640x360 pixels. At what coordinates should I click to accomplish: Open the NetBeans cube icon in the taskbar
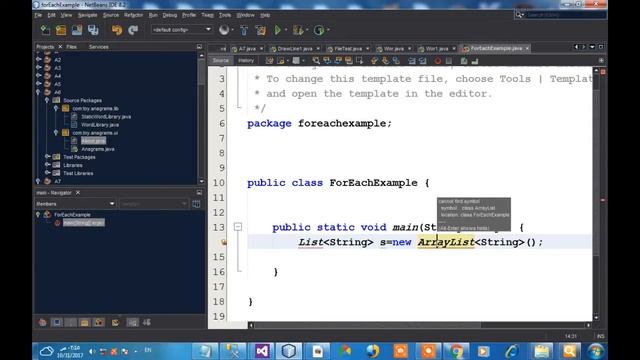[x=289, y=351]
